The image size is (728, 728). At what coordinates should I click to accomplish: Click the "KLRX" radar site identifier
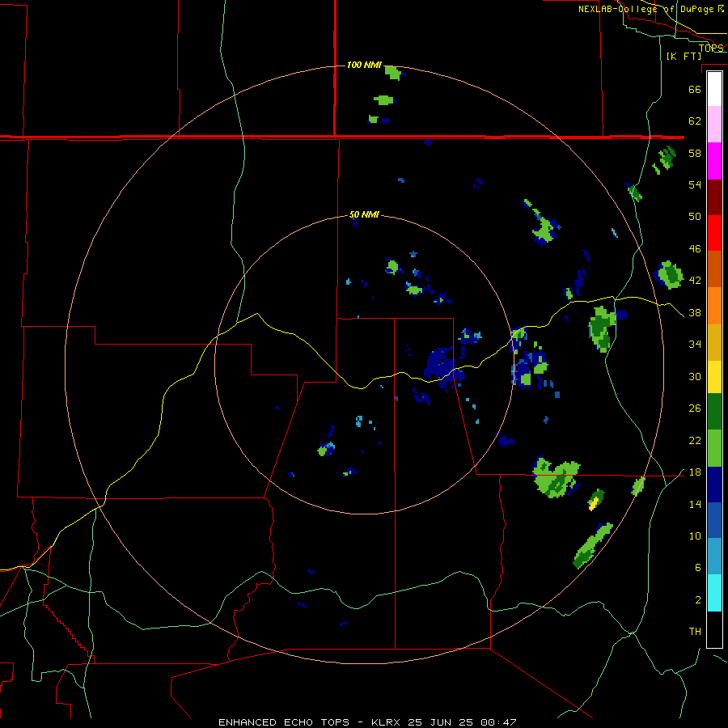coord(387,722)
